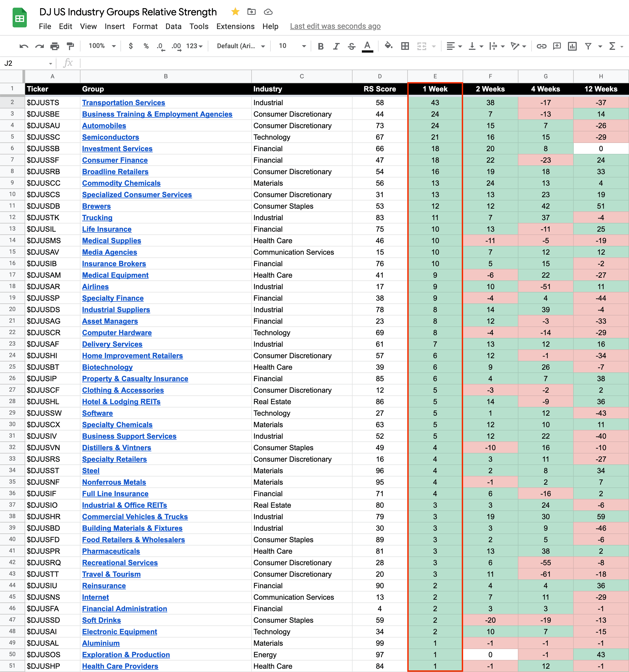Click the cloud document status icon

[x=268, y=12]
